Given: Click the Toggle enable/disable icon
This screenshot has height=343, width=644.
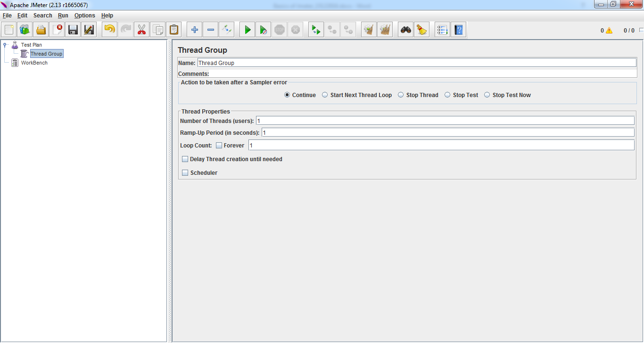Looking at the screenshot, I should (x=227, y=30).
